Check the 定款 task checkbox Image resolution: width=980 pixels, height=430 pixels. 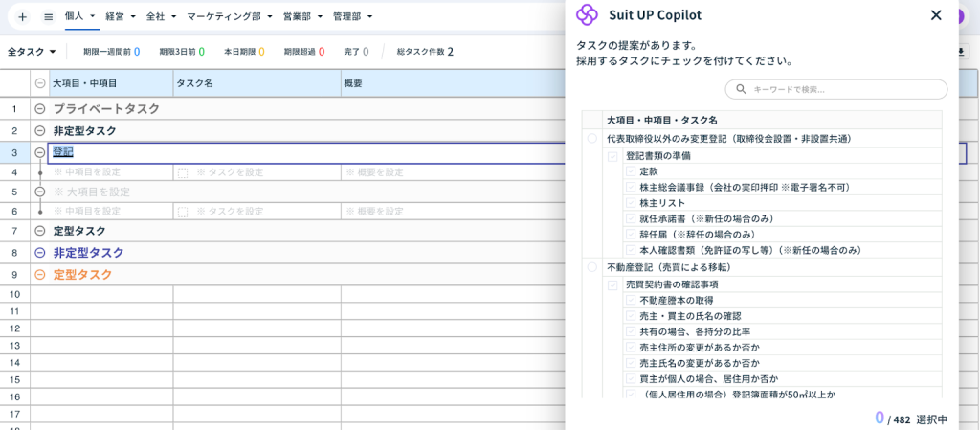630,171
